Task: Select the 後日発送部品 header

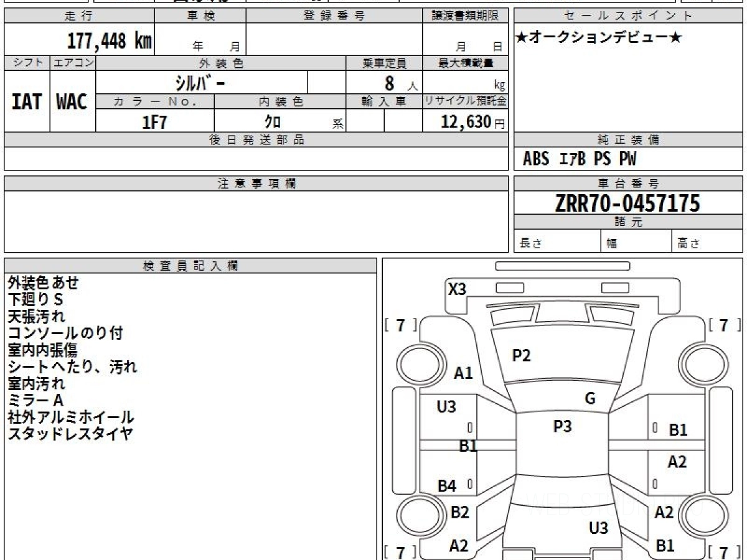Action: coord(256,140)
